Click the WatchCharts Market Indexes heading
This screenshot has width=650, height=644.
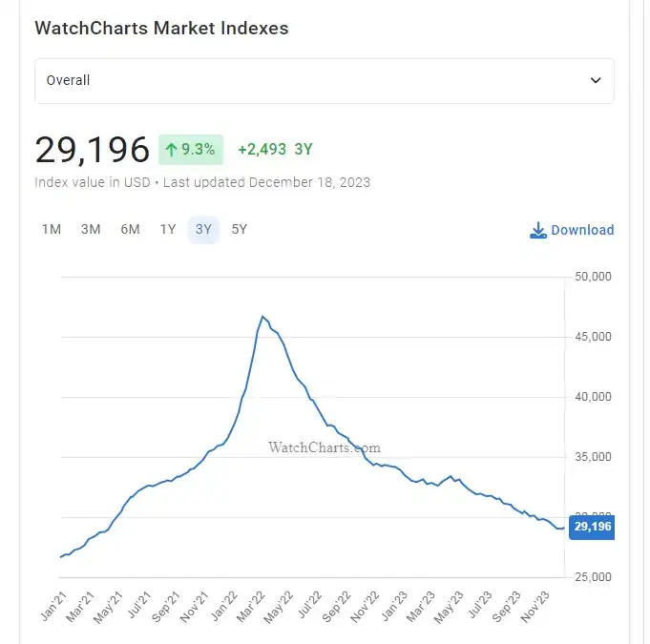click(161, 28)
